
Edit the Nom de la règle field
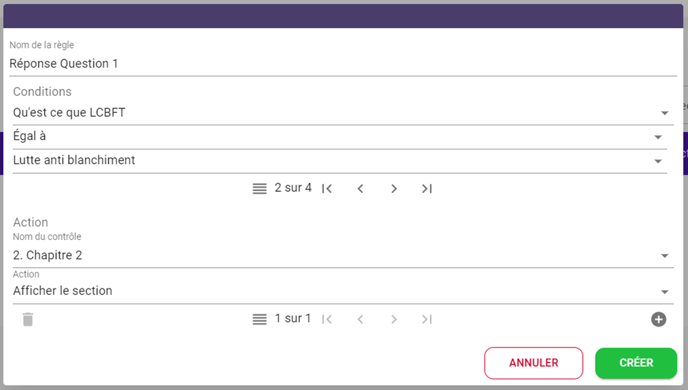coord(343,64)
